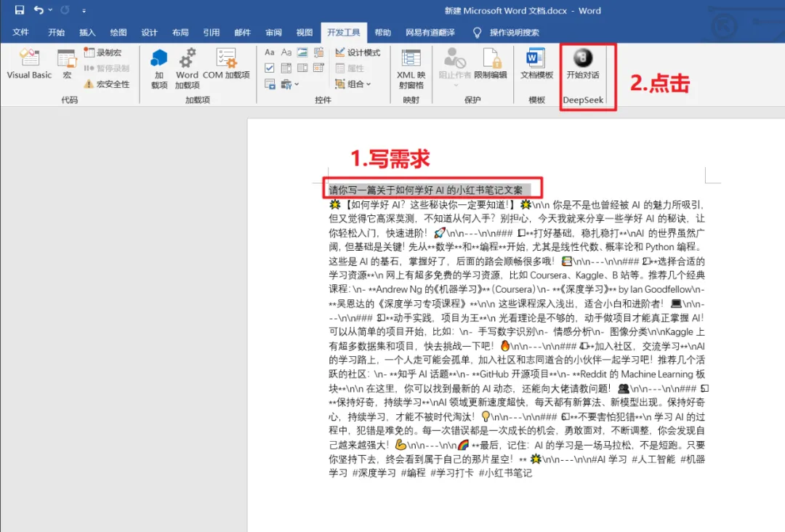Click the text Ian Goodfellow
This screenshot has height=532, width=785.
[660, 289]
